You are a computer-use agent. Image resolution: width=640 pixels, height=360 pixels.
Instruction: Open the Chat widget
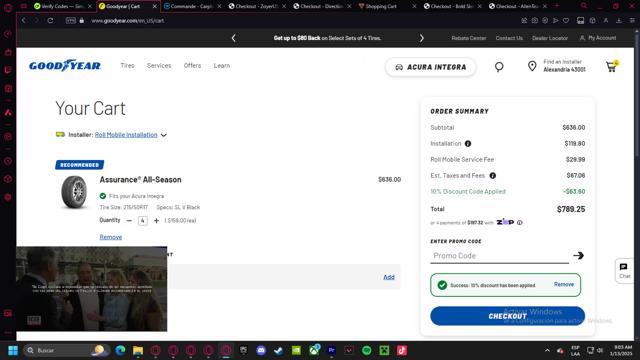pos(624,271)
